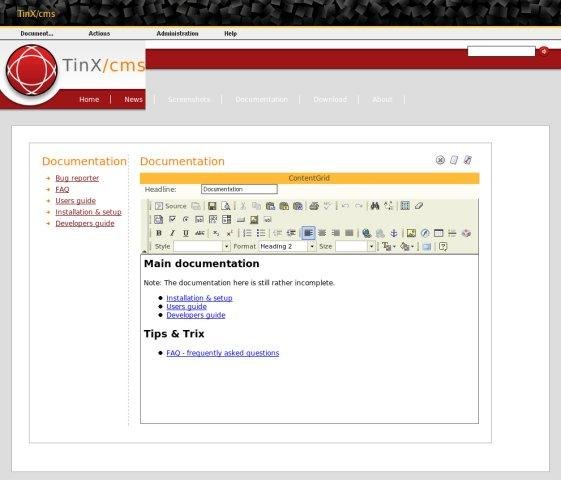Click the Replace icon

pos(389,206)
